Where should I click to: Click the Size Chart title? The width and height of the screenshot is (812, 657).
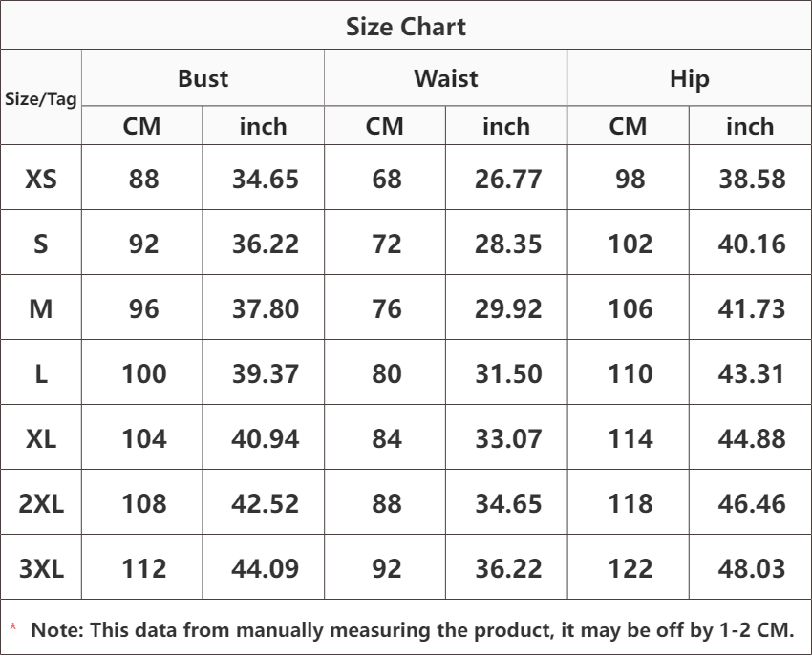coord(405,27)
